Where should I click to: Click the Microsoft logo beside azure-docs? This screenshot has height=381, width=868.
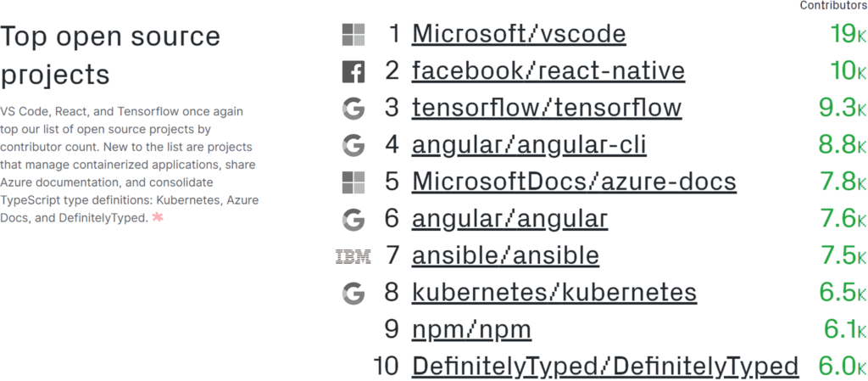[353, 182]
